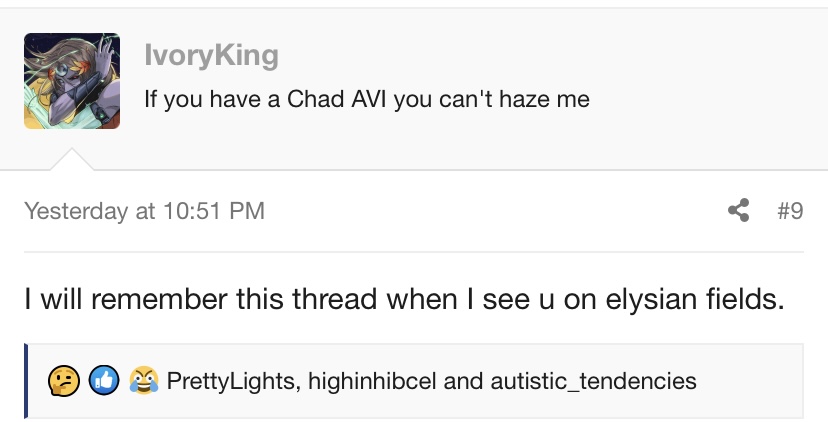Click the laughing-crying reaction emoji
Viewport: 828px width, 422px height.
click(144, 381)
